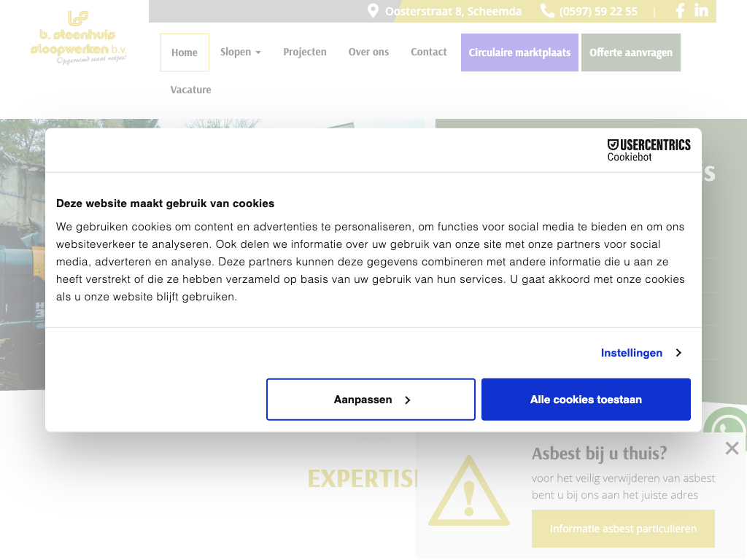Viewport: 747px width, 560px height.
Task: Open the LinkedIn icon link
Action: coord(701,11)
